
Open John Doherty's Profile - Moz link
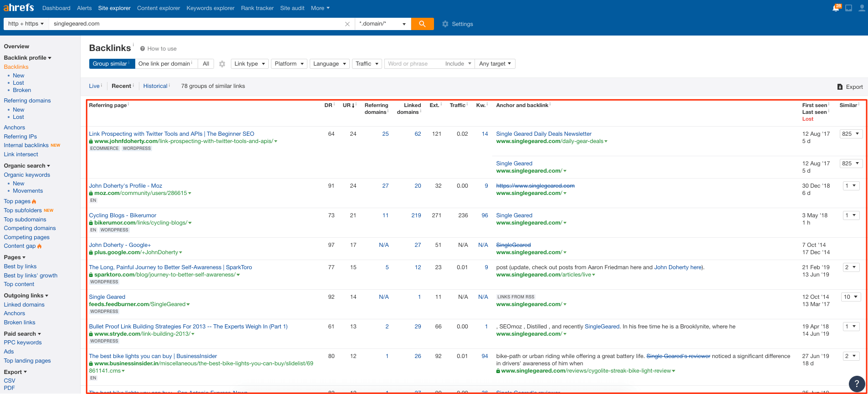coord(126,186)
